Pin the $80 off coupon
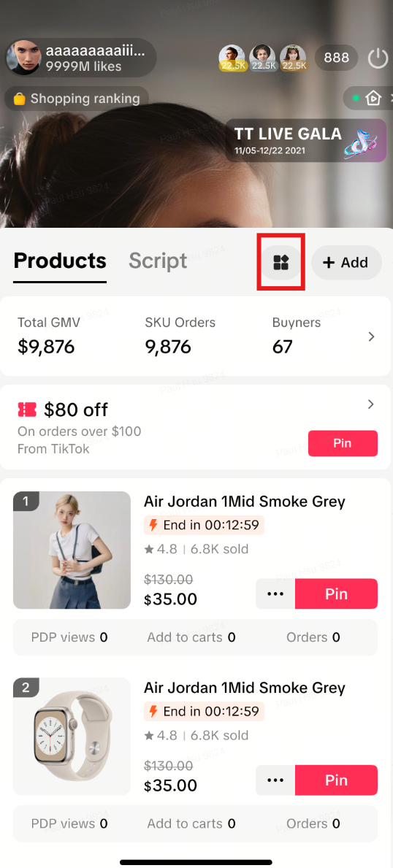The width and height of the screenshot is (393, 868). pyautogui.click(x=343, y=443)
